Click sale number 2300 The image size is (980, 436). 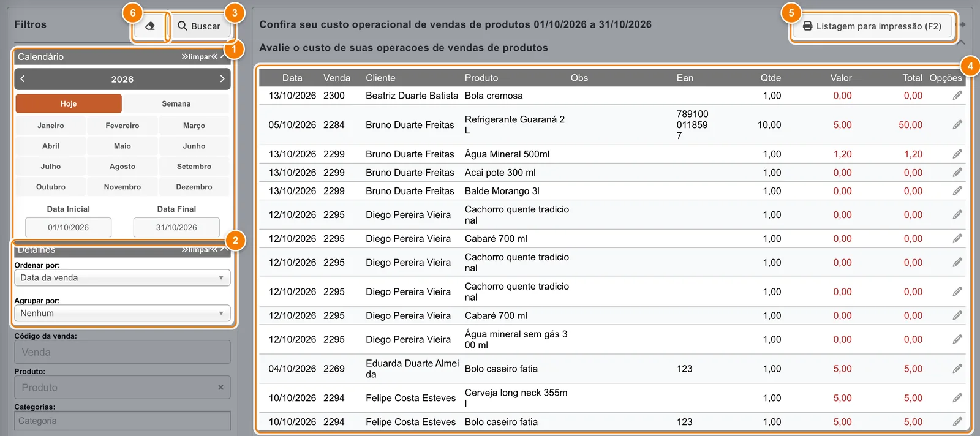pyautogui.click(x=334, y=96)
